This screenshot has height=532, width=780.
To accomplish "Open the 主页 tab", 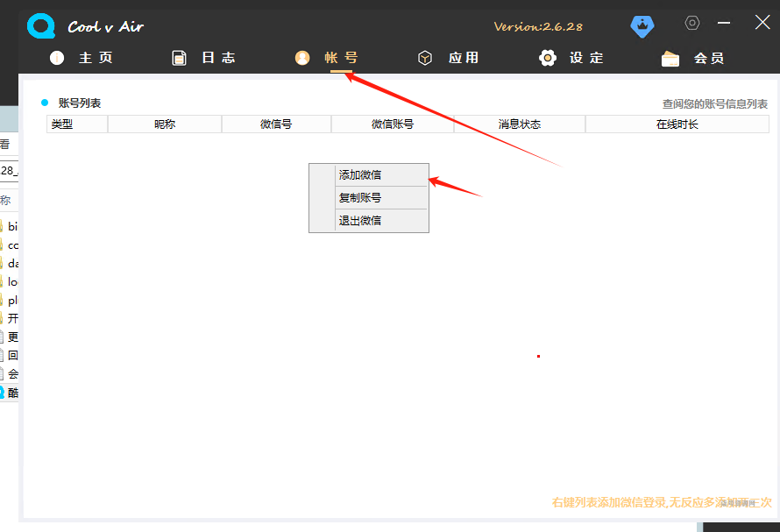I will 96,58.
